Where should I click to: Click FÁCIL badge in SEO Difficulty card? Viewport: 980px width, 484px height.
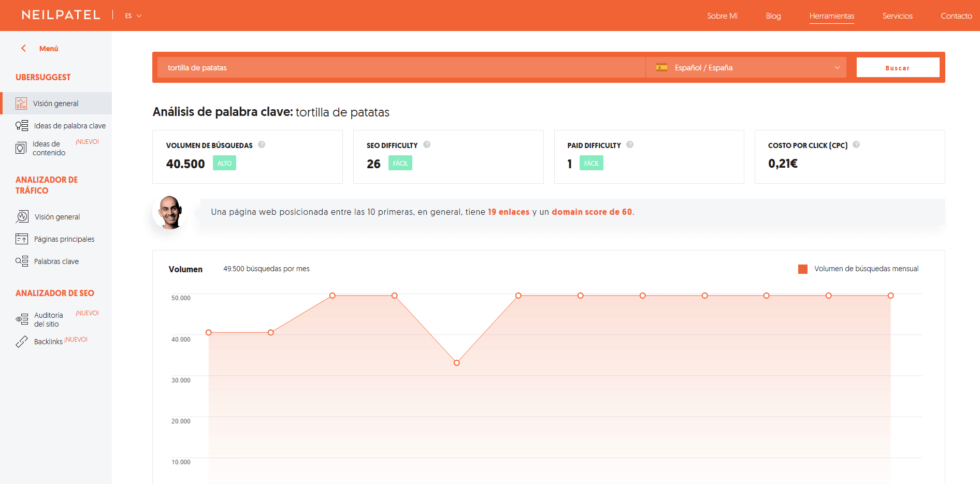[x=400, y=163]
